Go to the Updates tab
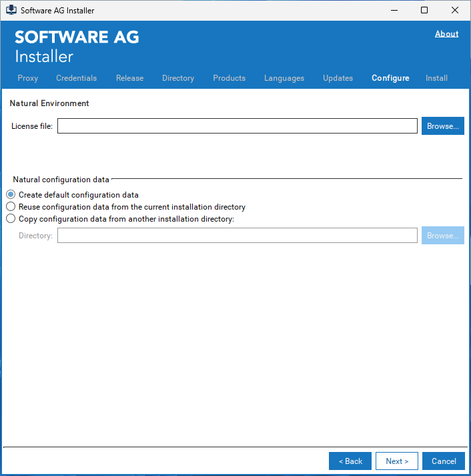Image resolution: width=471 pixels, height=476 pixels. pyautogui.click(x=338, y=78)
